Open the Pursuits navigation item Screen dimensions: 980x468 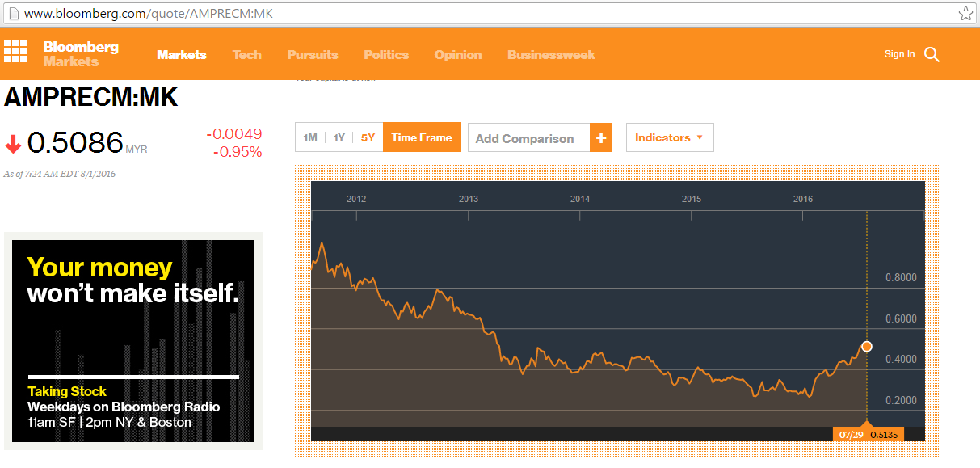point(313,55)
